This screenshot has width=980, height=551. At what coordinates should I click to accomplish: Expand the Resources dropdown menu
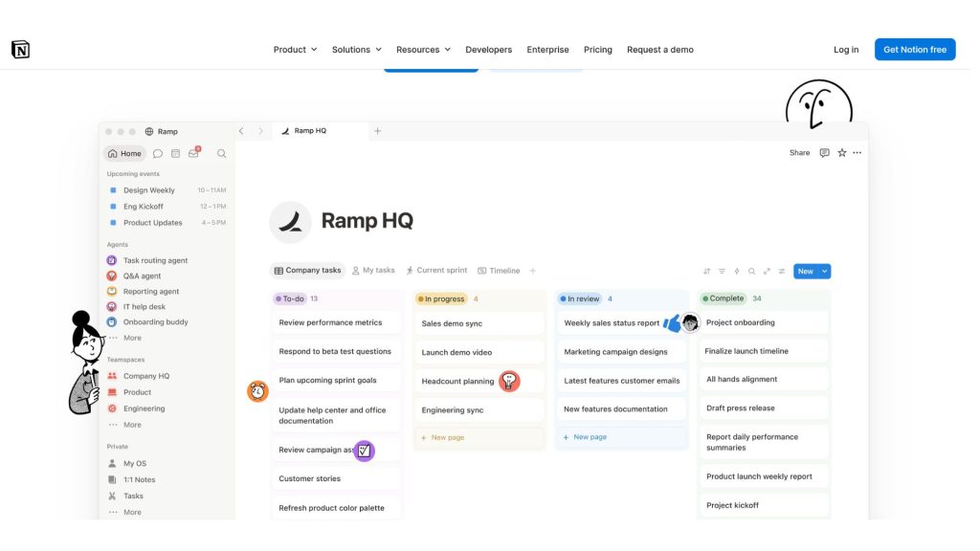[423, 50]
